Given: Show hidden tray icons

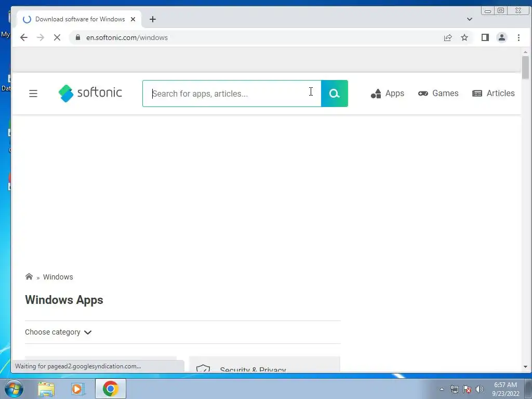Looking at the screenshot, I should tap(442, 389).
